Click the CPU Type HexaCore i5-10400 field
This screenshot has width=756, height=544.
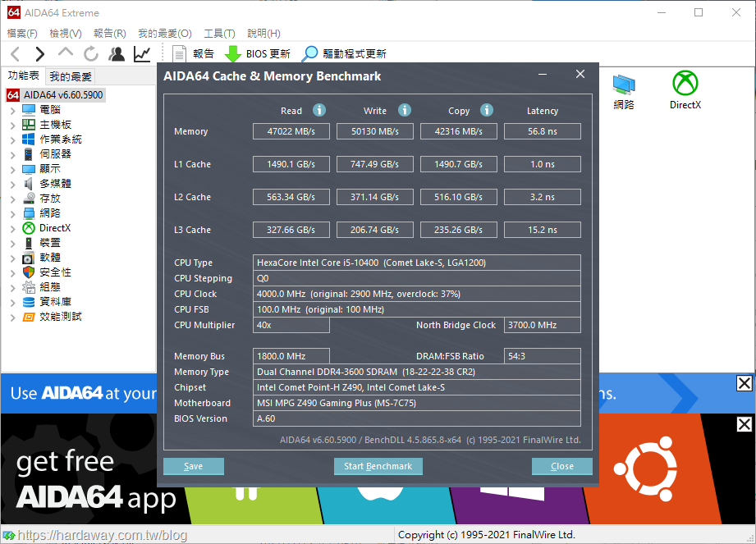pyautogui.click(x=416, y=263)
